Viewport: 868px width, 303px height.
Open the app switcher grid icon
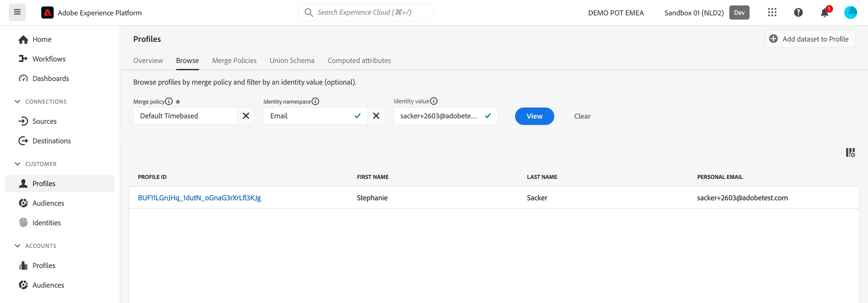(x=772, y=12)
